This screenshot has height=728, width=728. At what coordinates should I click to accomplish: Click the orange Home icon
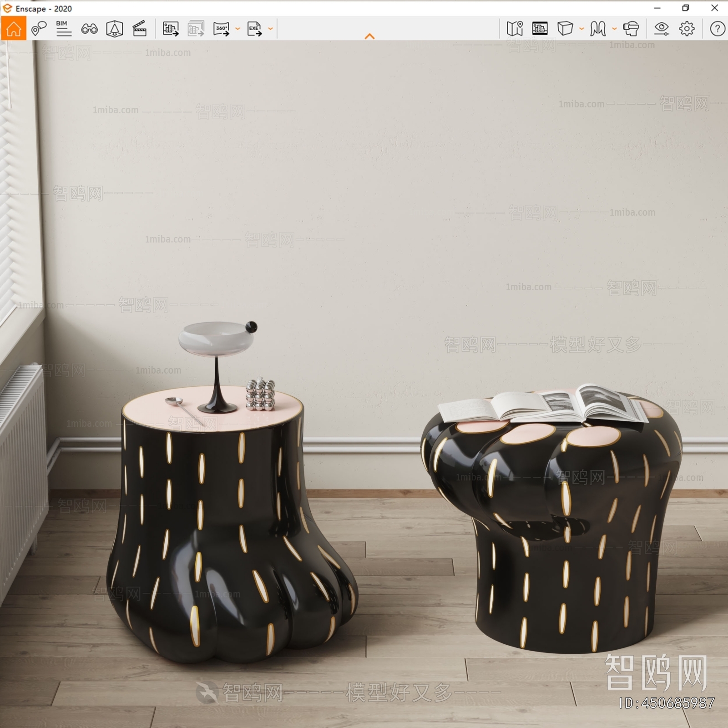tap(14, 29)
